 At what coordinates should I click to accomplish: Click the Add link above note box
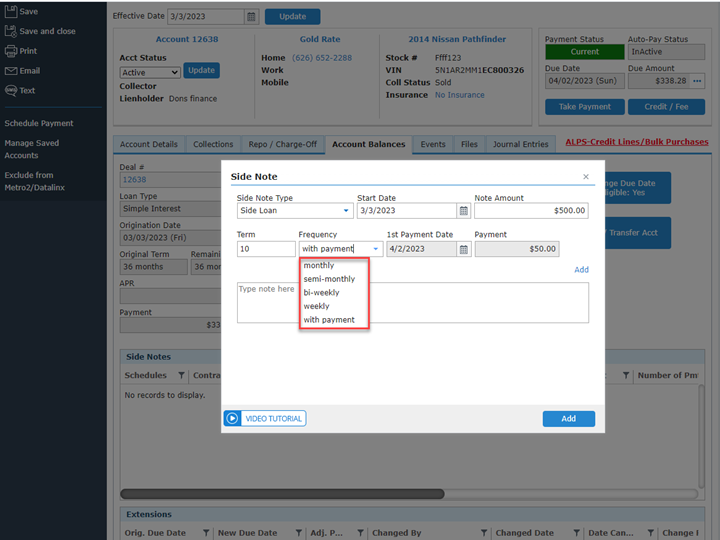pos(581,270)
